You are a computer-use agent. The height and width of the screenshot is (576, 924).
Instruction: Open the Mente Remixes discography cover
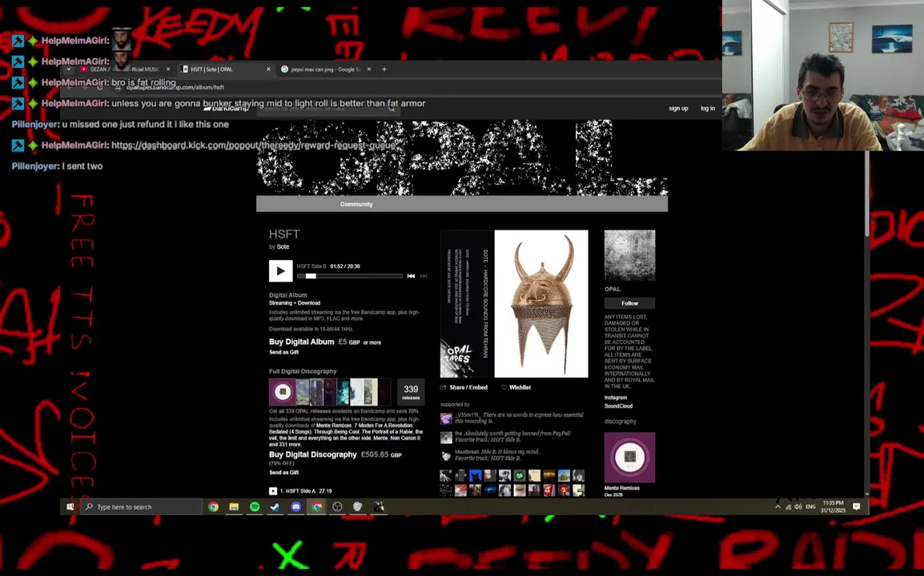click(629, 458)
